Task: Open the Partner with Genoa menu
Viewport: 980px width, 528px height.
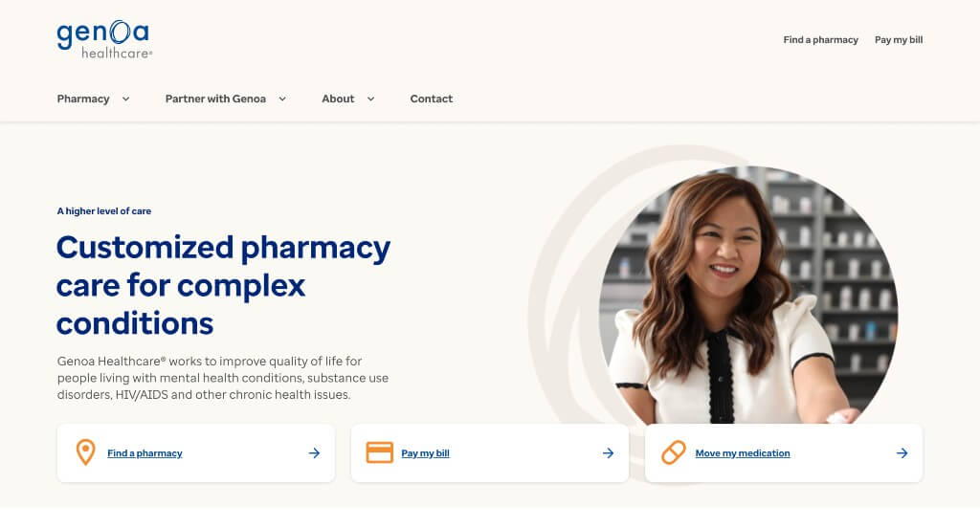Action: [x=215, y=99]
